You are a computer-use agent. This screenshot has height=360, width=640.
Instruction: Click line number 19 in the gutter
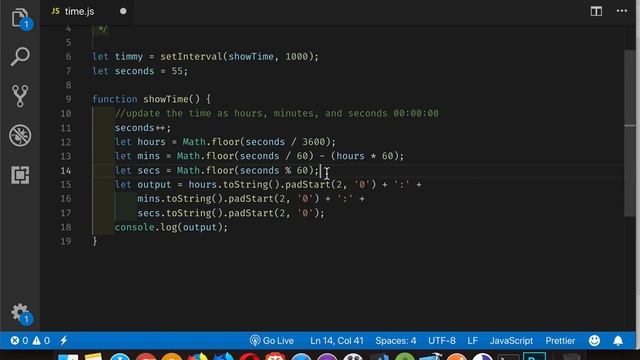coord(65,241)
